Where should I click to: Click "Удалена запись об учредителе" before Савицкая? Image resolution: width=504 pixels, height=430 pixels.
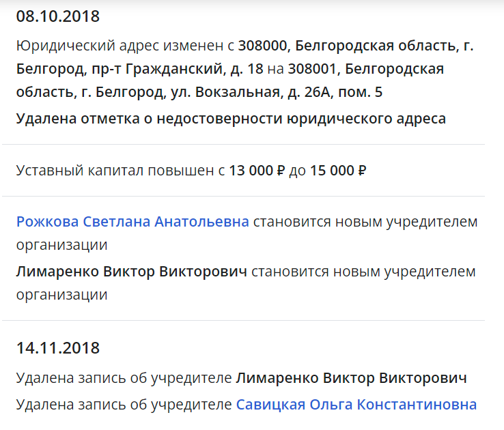(124, 404)
